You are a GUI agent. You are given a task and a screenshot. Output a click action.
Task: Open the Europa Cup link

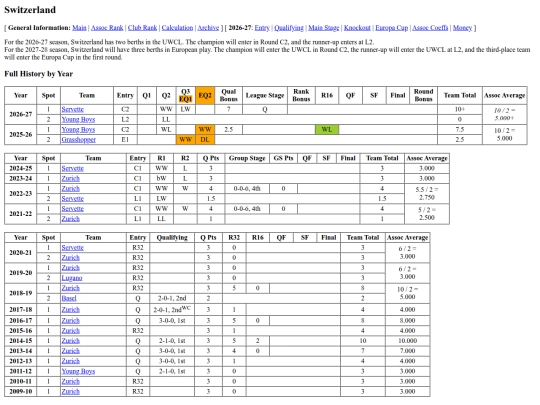[392, 28]
